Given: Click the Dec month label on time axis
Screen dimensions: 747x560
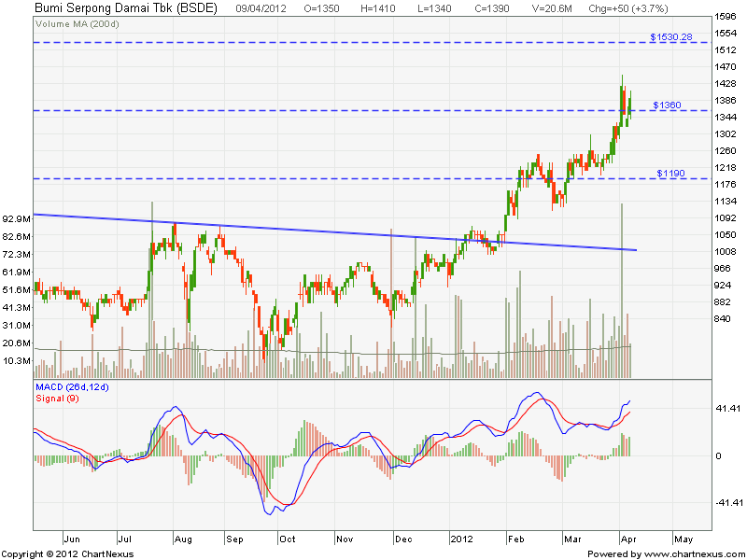Looking at the screenshot, I should click(x=403, y=539).
